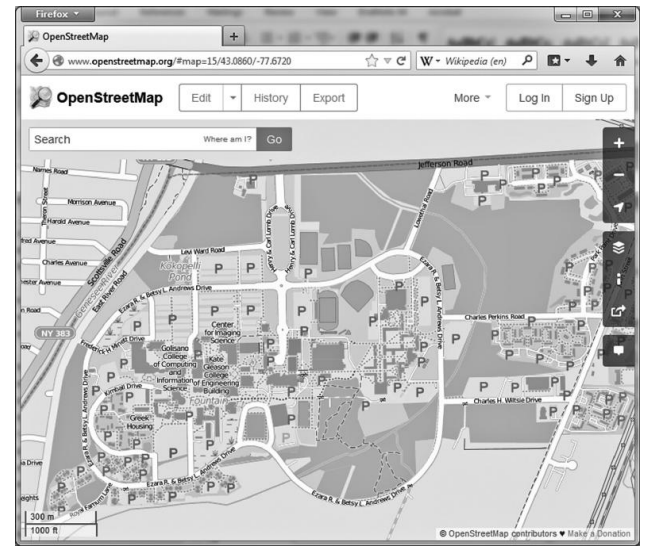The height and width of the screenshot is (552, 662).
Task: Zoom in with the plus map control
Action: [618, 143]
